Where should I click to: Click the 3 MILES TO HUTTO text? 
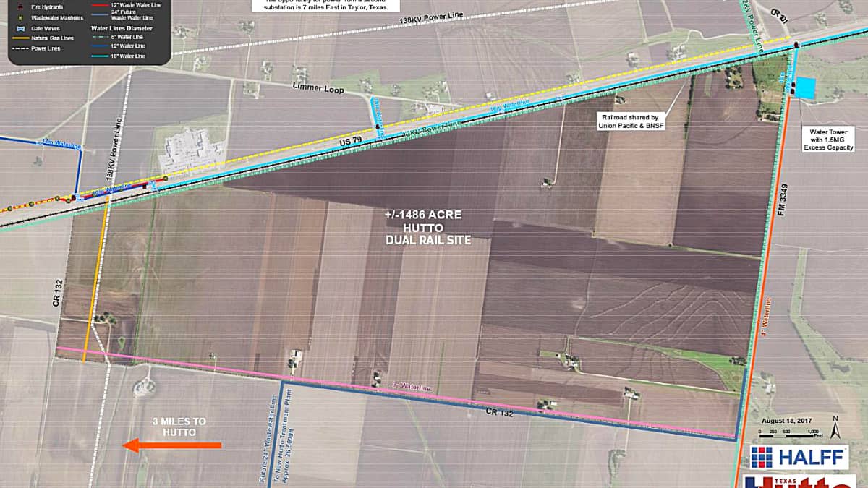pos(174,427)
